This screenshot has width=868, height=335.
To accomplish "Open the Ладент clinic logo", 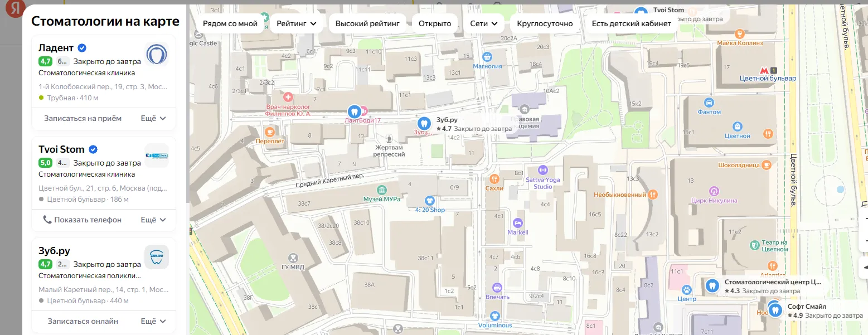I will tap(157, 55).
